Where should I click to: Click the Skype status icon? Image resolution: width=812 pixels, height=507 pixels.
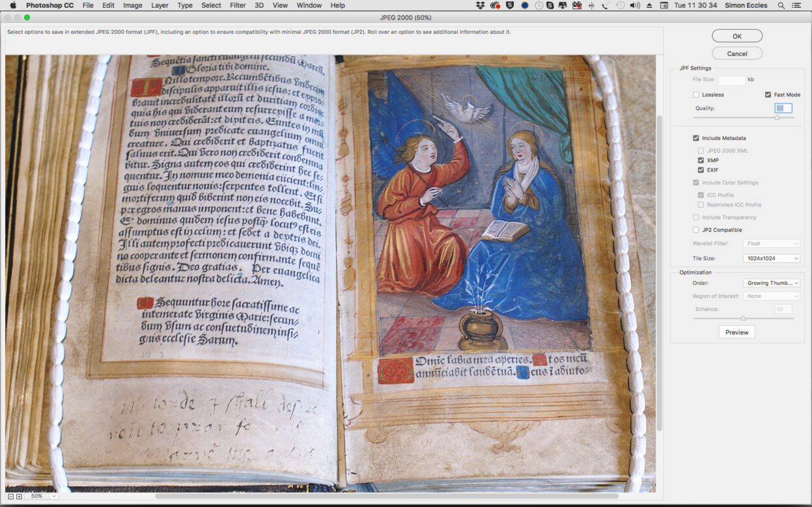pyautogui.click(x=550, y=5)
